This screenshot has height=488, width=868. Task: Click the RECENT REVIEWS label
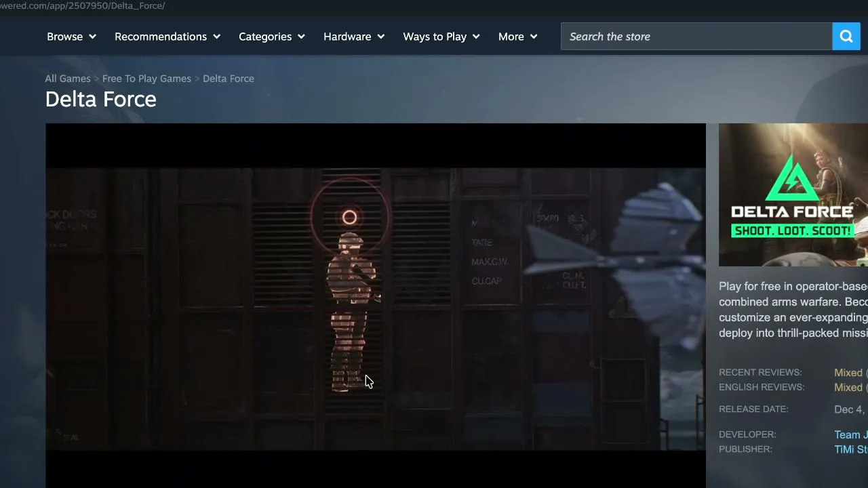coord(760,373)
